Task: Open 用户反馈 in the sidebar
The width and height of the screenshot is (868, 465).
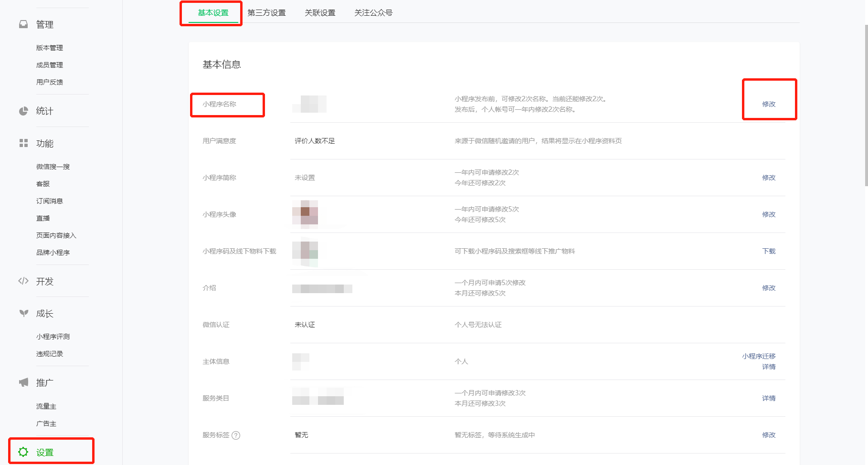Action: tap(50, 82)
